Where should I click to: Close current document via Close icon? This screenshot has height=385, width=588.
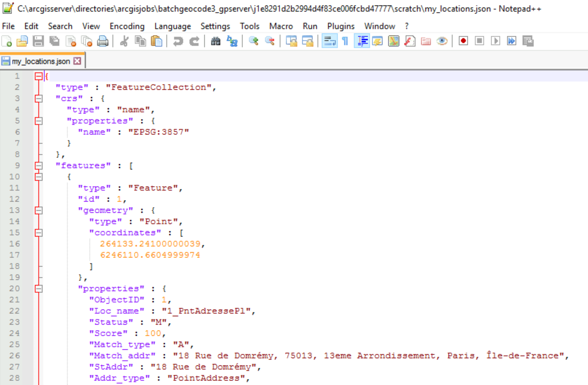(71, 41)
